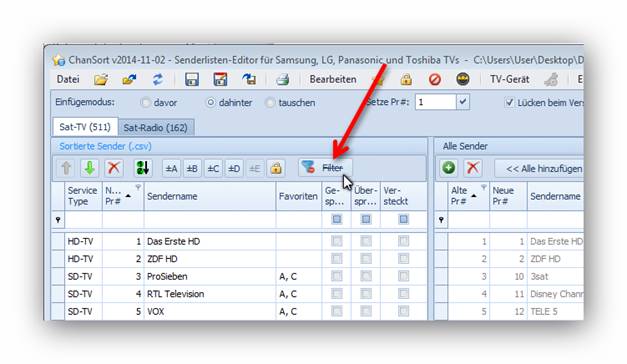The image size is (627, 364).
Task: Click the padlock icon in top toolbar
Action: coord(406,80)
